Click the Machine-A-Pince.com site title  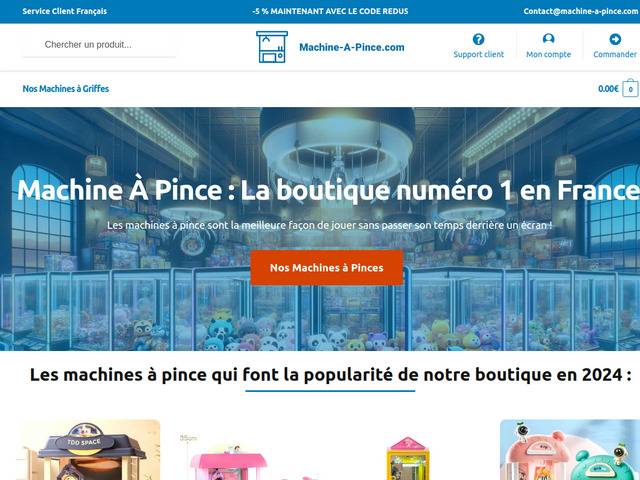coord(352,47)
